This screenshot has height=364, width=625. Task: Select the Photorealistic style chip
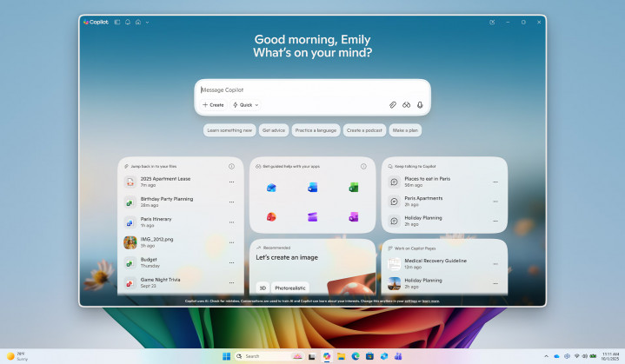[289, 288]
